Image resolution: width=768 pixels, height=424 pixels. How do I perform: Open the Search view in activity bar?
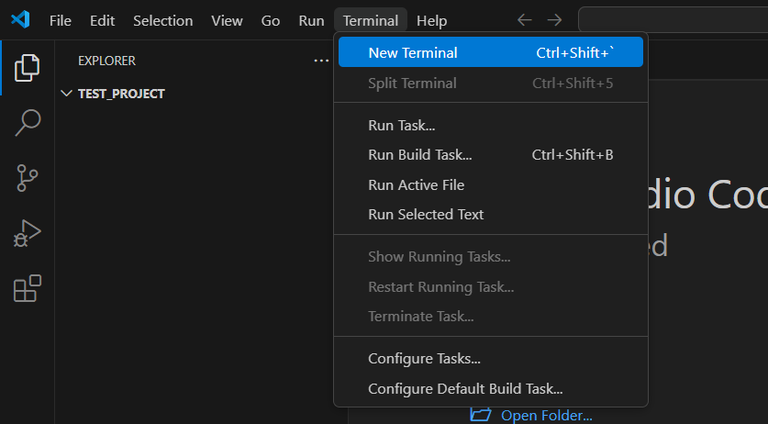(27, 123)
